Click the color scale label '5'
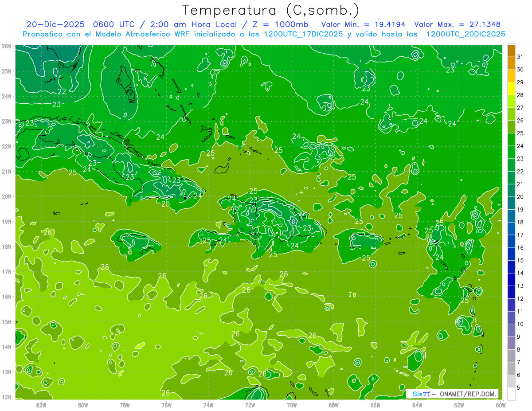This screenshot has height=411, width=532. (x=518, y=388)
